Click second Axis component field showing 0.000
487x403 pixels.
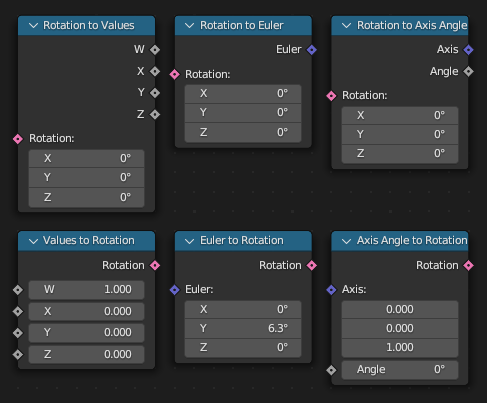click(400, 328)
